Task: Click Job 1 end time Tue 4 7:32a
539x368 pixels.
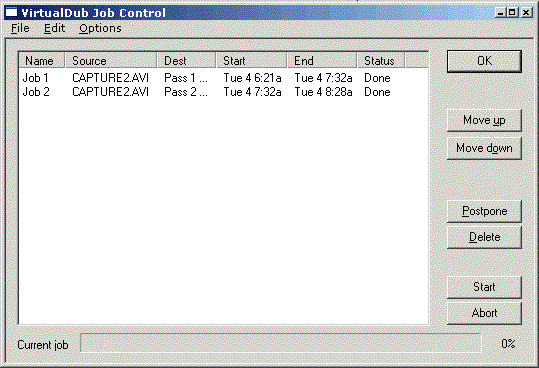Action: (x=323, y=78)
